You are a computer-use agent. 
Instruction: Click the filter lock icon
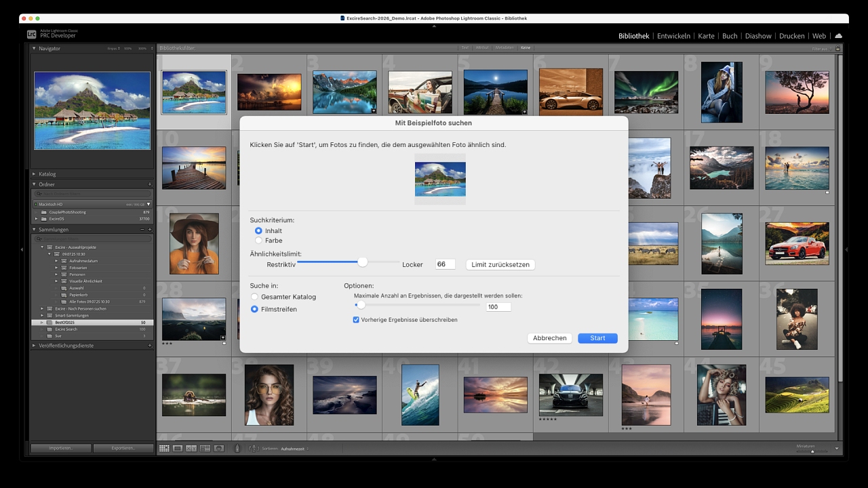coord(838,48)
